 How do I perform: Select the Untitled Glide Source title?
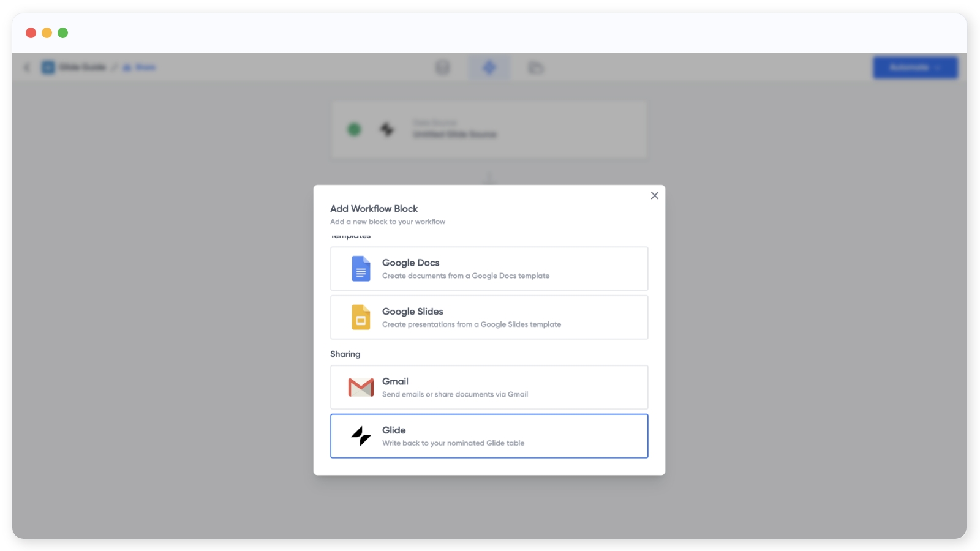[x=454, y=135]
